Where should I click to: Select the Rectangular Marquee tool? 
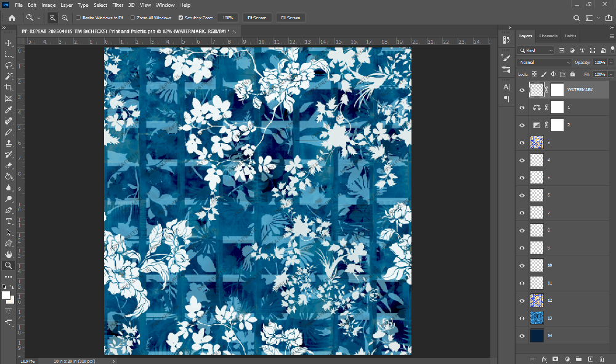click(8, 54)
